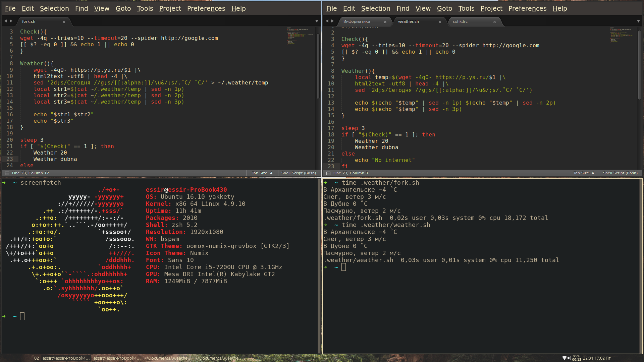This screenshot has width=644, height=362.
Task: Open Goto menu in right Sublime window
Action: [x=444, y=8]
